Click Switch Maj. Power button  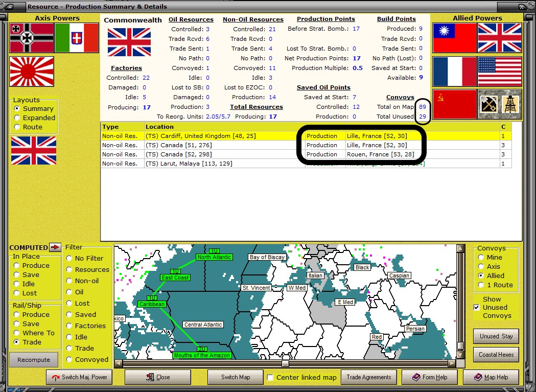coord(79,377)
